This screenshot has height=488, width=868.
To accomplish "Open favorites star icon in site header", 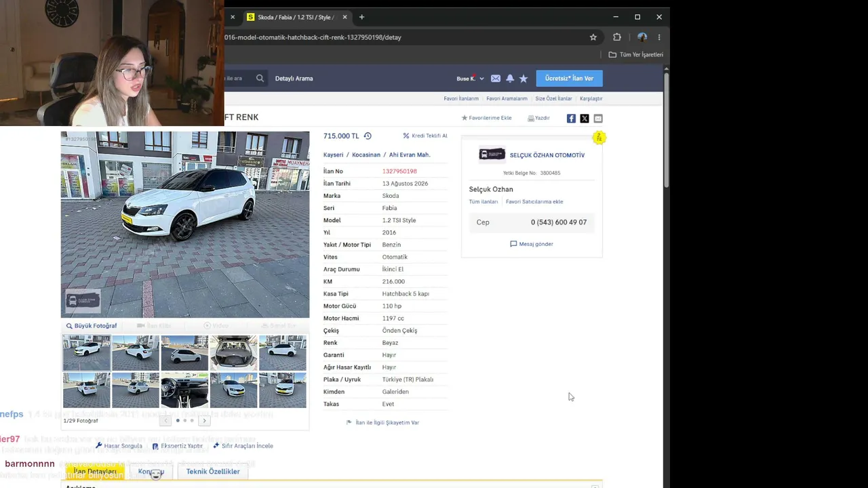I will [524, 79].
